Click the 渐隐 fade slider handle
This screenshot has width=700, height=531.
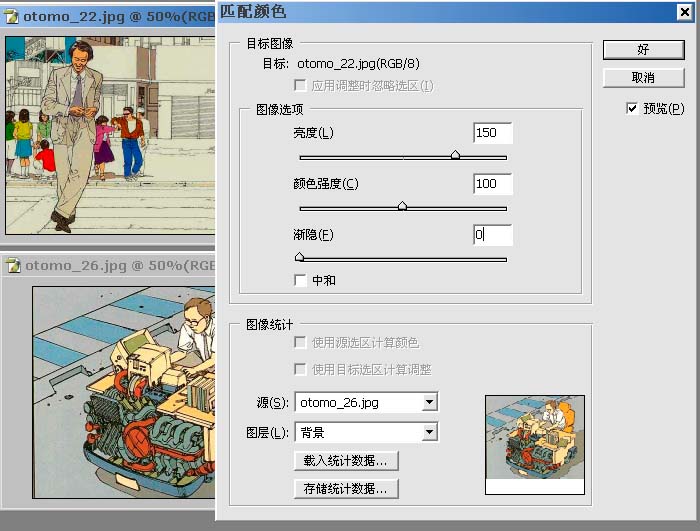(x=300, y=257)
